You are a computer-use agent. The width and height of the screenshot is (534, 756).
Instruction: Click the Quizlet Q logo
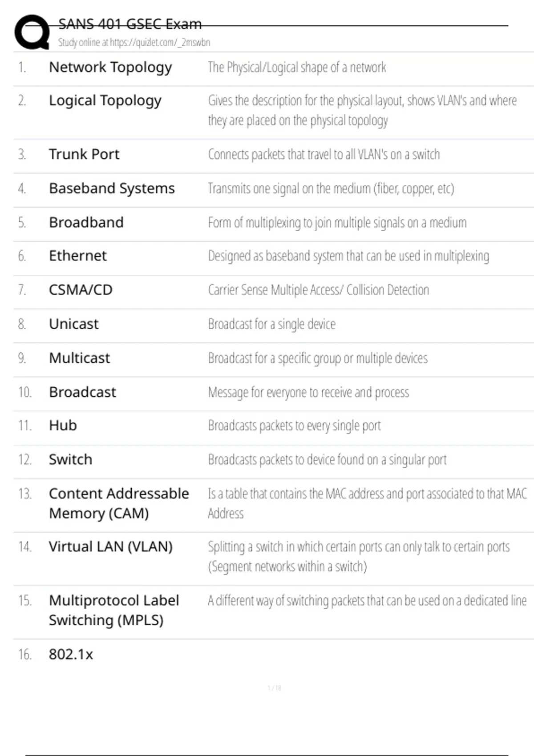click(x=32, y=32)
